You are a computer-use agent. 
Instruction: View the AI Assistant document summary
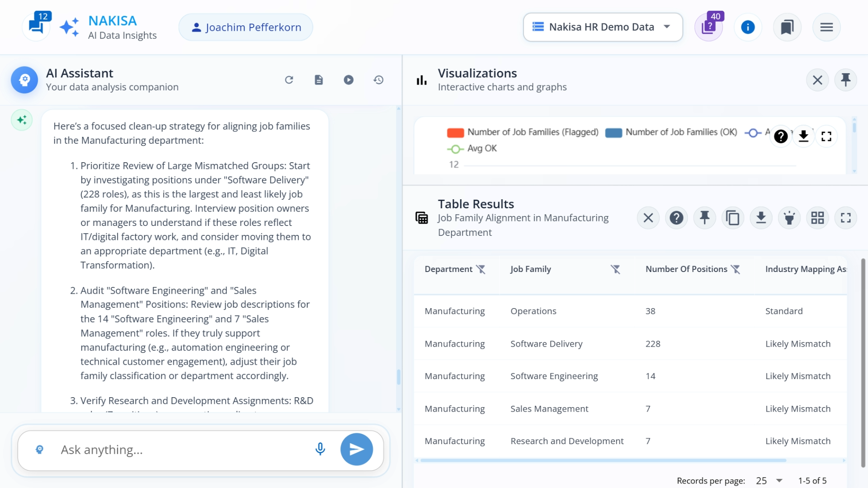click(x=319, y=80)
